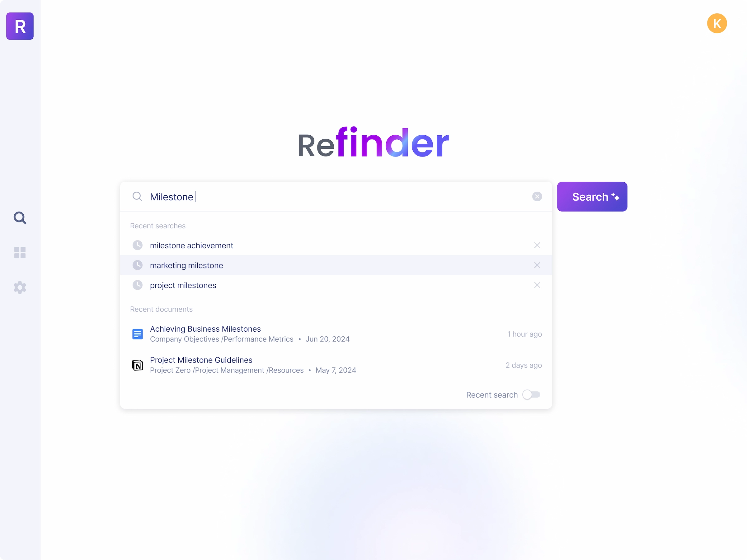Click the K user avatar icon top-right

pyautogui.click(x=716, y=24)
